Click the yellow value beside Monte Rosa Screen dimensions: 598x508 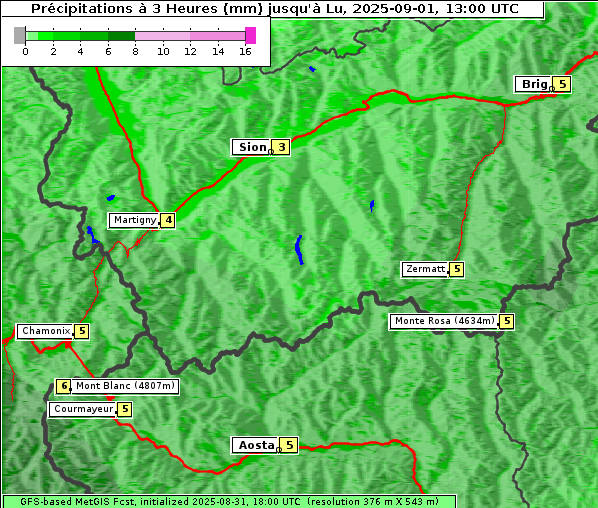(x=507, y=321)
